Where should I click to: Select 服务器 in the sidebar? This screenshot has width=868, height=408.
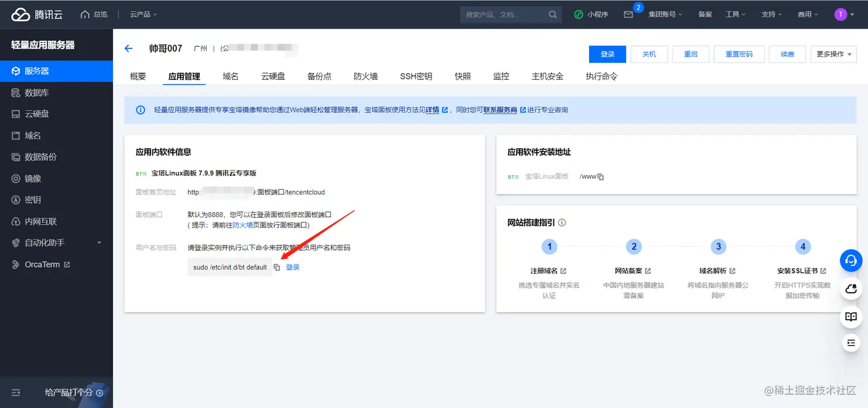[56, 71]
